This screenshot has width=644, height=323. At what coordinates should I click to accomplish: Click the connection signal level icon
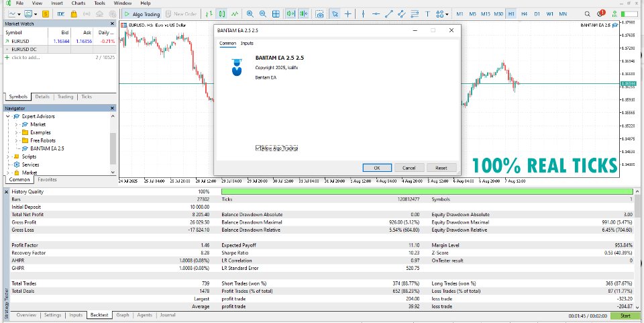[614, 14]
